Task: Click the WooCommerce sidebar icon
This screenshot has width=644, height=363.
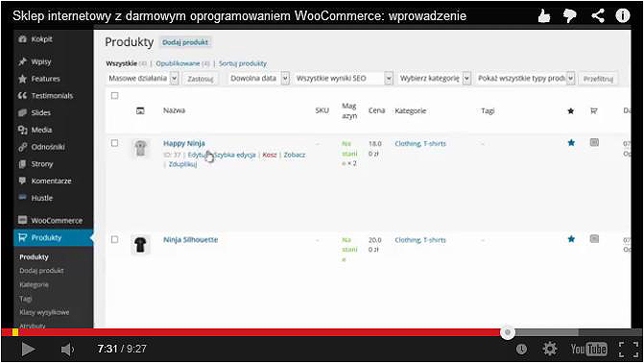Action: [22, 220]
